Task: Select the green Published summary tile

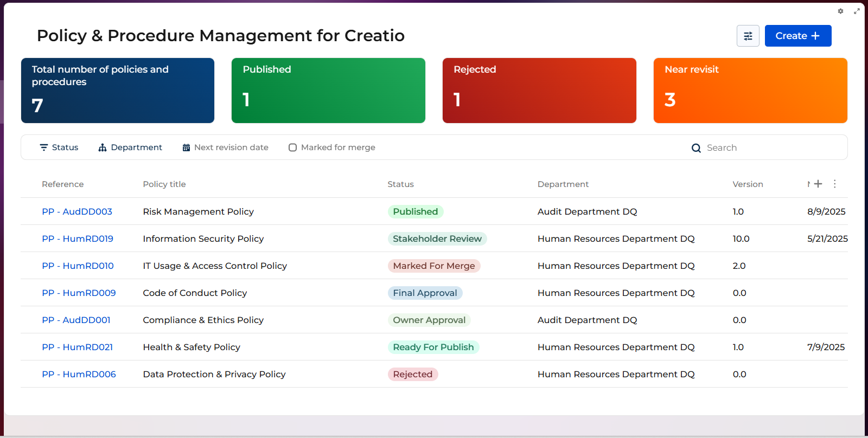Action: point(328,91)
